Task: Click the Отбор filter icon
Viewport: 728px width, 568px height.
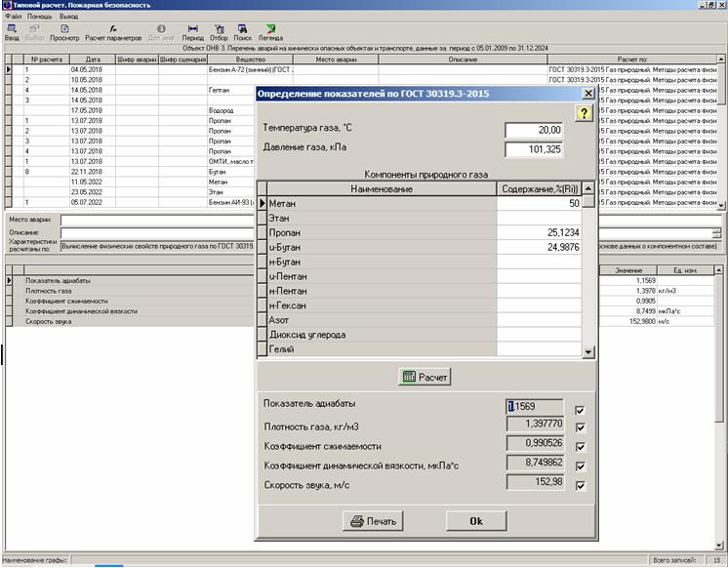Action: (219, 29)
